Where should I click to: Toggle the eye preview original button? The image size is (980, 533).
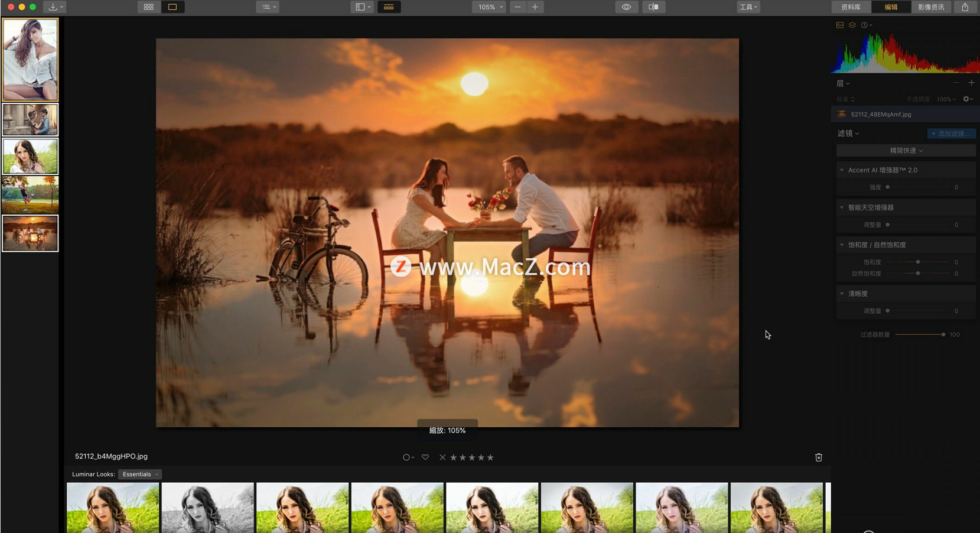pyautogui.click(x=626, y=7)
